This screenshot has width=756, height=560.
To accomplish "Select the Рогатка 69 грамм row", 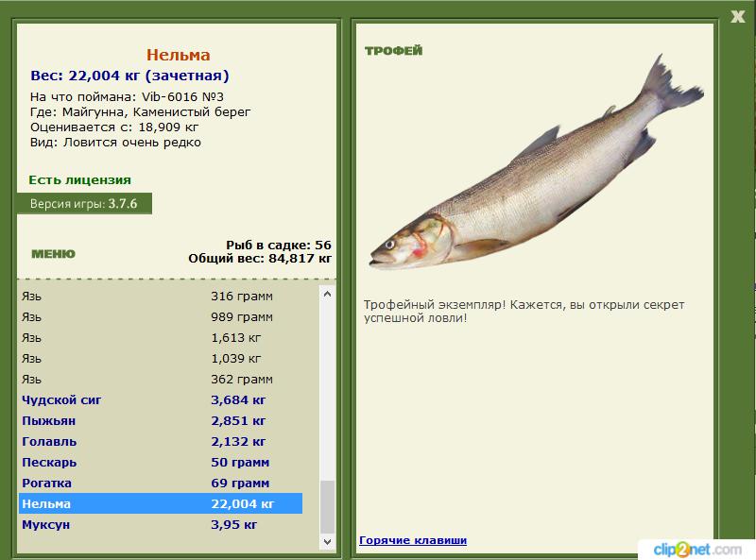I will (x=161, y=483).
